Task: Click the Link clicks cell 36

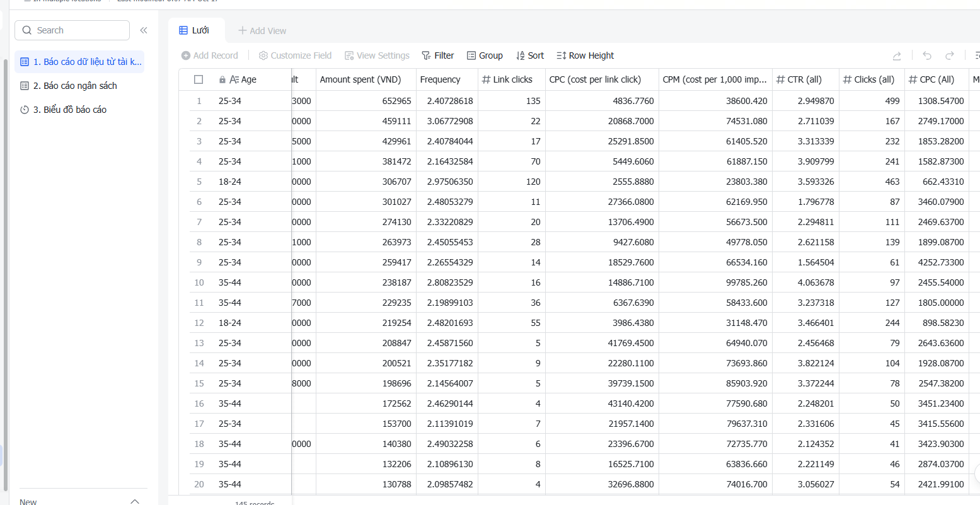Action: [x=512, y=303]
